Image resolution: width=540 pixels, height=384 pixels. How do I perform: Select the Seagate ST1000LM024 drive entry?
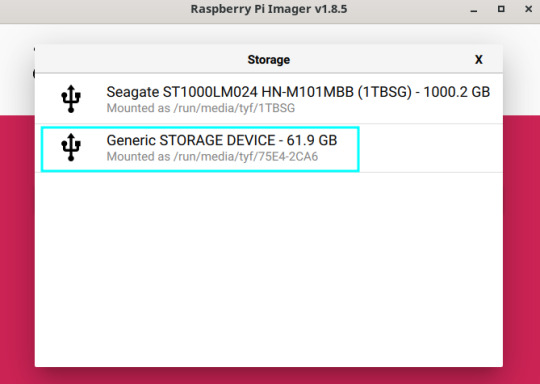pos(269,99)
